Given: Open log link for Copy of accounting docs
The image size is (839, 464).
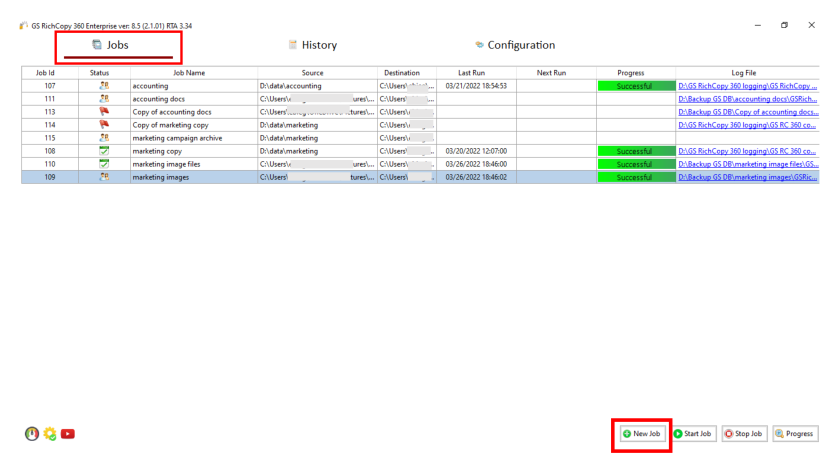Looking at the screenshot, I should click(748, 112).
